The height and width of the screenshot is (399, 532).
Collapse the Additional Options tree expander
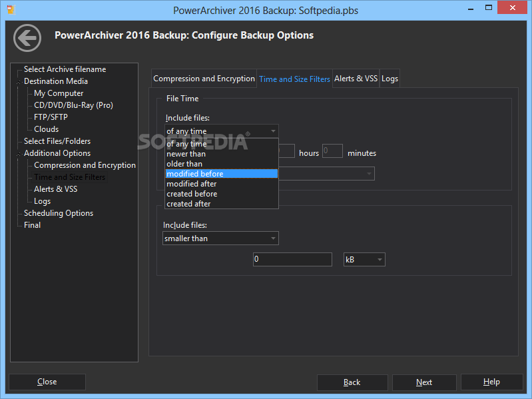pyautogui.click(x=19, y=154)
